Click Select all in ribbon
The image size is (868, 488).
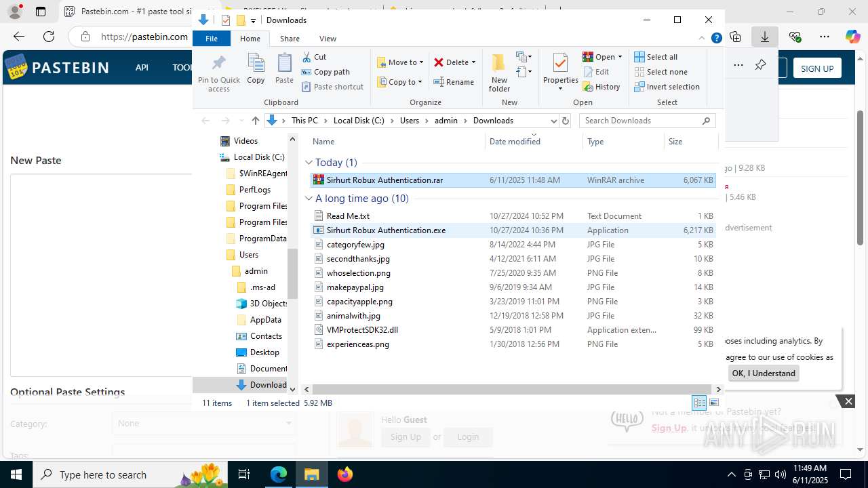(656, 57)
